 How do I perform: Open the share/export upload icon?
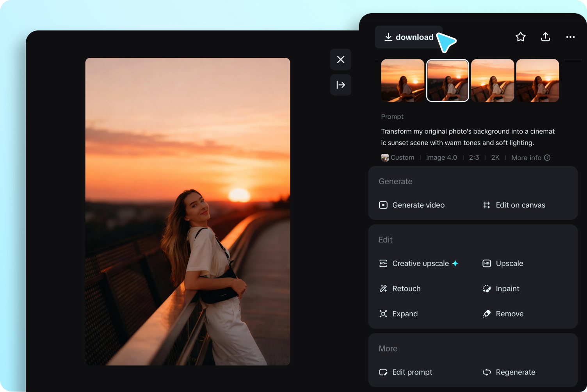click(546, 37)
